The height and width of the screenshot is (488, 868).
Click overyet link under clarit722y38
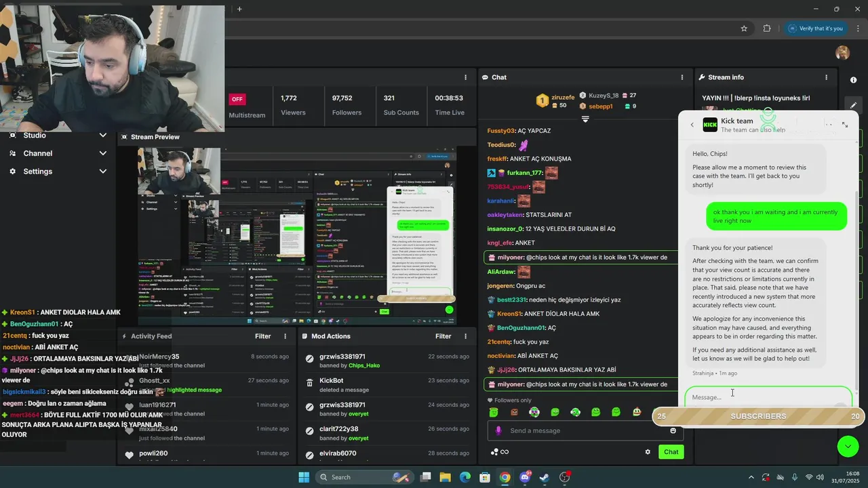point(359,438)
